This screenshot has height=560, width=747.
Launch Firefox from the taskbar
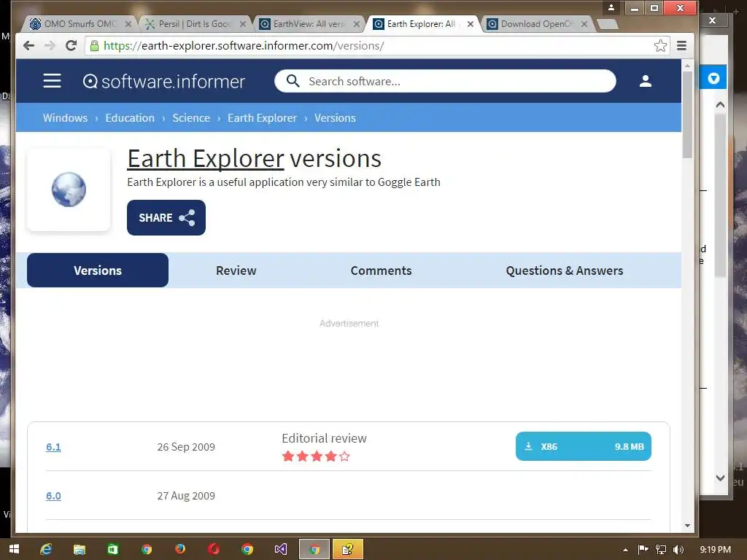click(180, 549)
